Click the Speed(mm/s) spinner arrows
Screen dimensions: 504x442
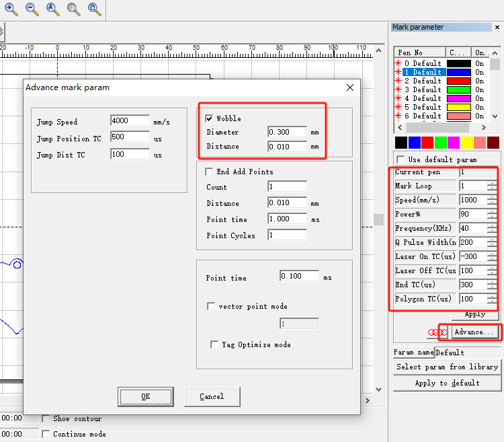[493, 200]
